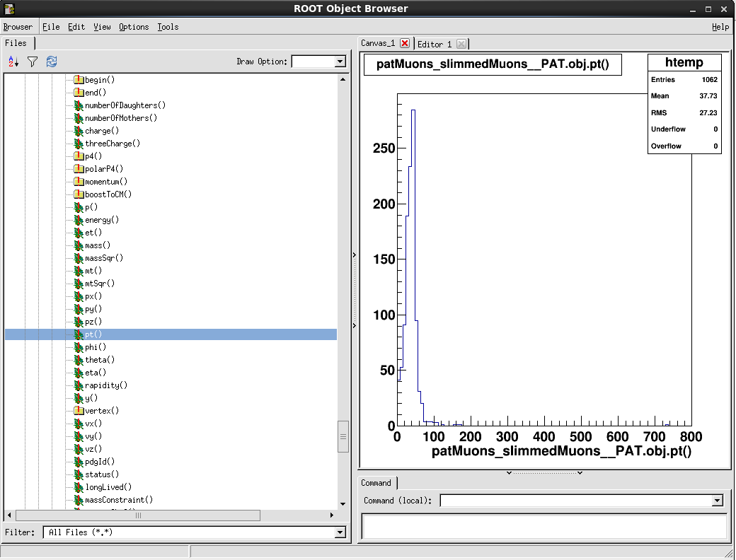The height and width of the screenshot is (560, 736).
Task: Click the filter funnel icon
Action: (31, 62)
